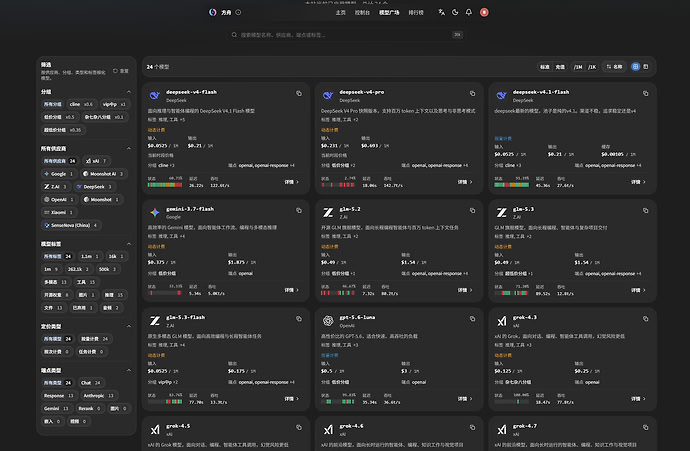Copy grok-4.6 model name

pos(472,427)
